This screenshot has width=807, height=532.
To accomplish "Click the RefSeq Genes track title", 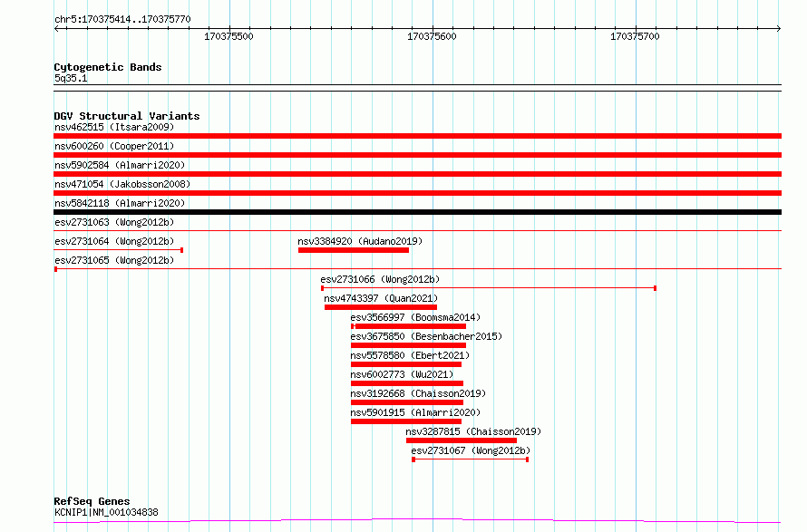I will click(92, 501).
